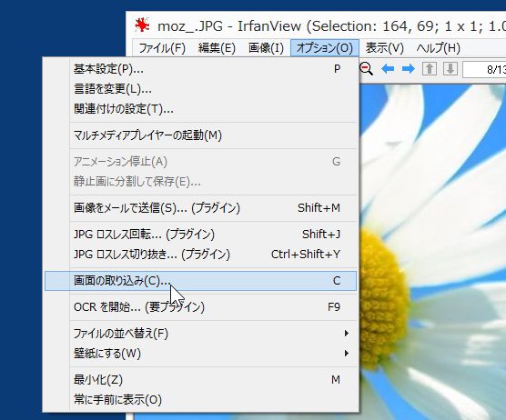Viewport: 506px width, 420px height.
Task: Click the zoom out magnifier icon
Action: pyautogui.click(x=366, y=69)
